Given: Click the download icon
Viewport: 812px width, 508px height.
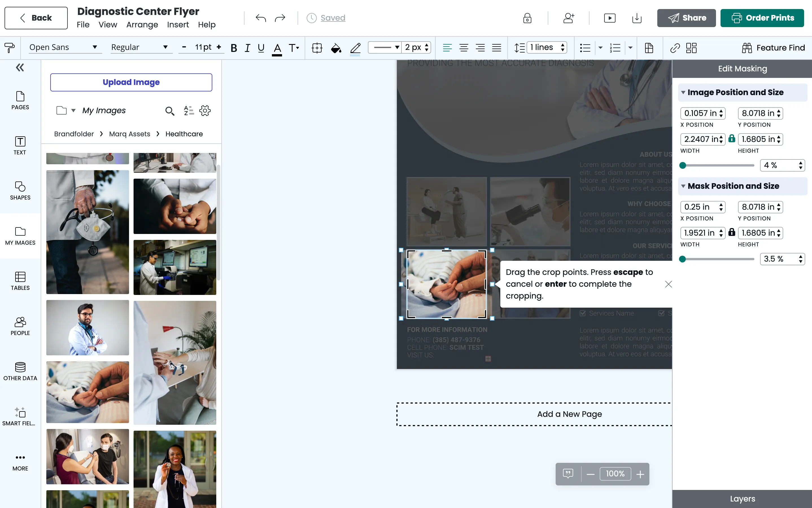Looking at the screenshot, I should [x=637, y=18].
